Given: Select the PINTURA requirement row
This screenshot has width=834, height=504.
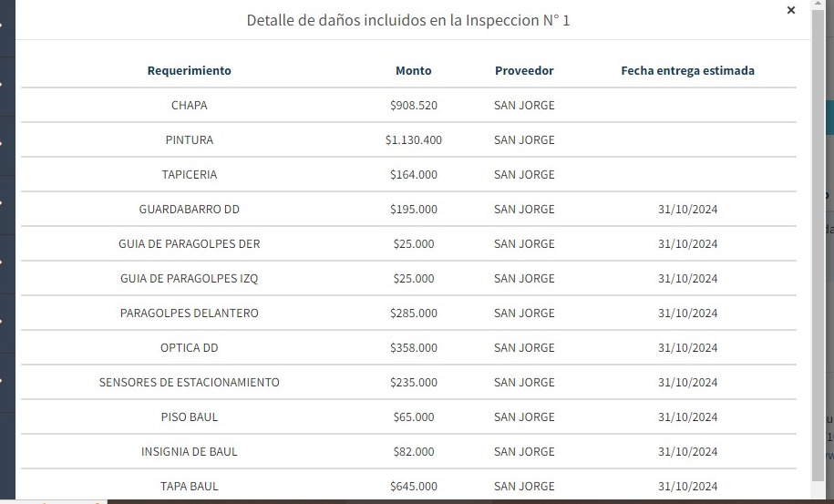Looking at the screenshot, I should pyautogui.click(x=190, y=139).
